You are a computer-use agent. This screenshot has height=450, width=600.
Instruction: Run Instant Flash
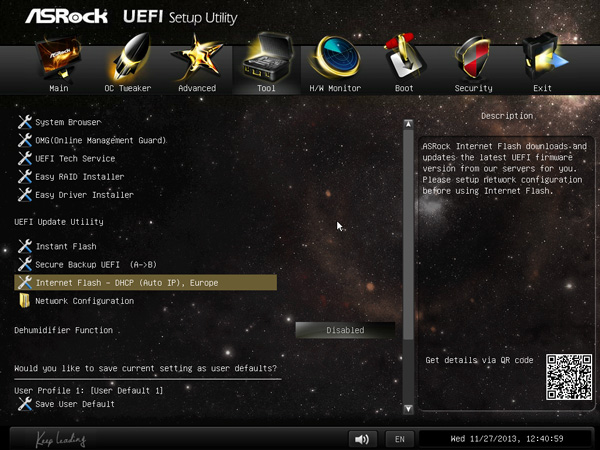[66, 246]
